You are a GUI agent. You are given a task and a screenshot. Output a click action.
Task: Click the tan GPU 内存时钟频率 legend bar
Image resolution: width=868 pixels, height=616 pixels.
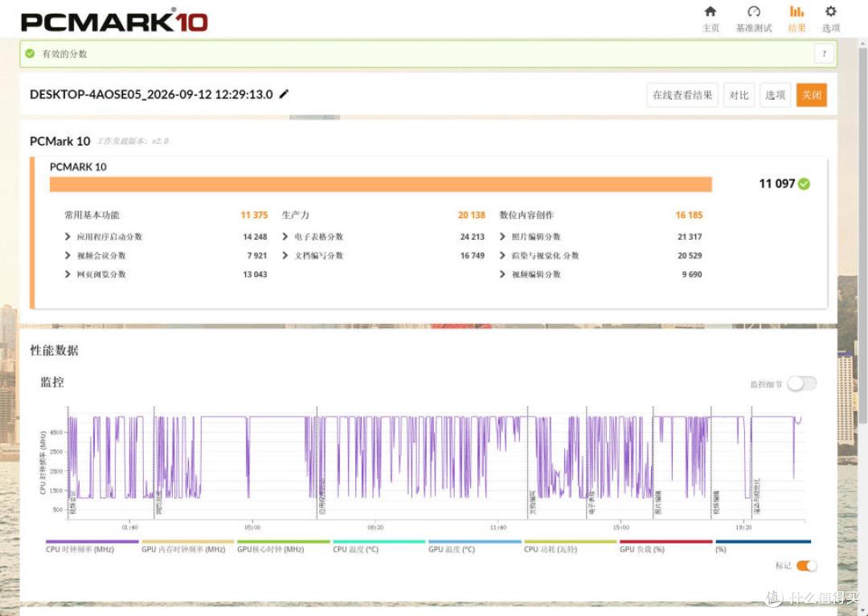[x=187, y=542]
